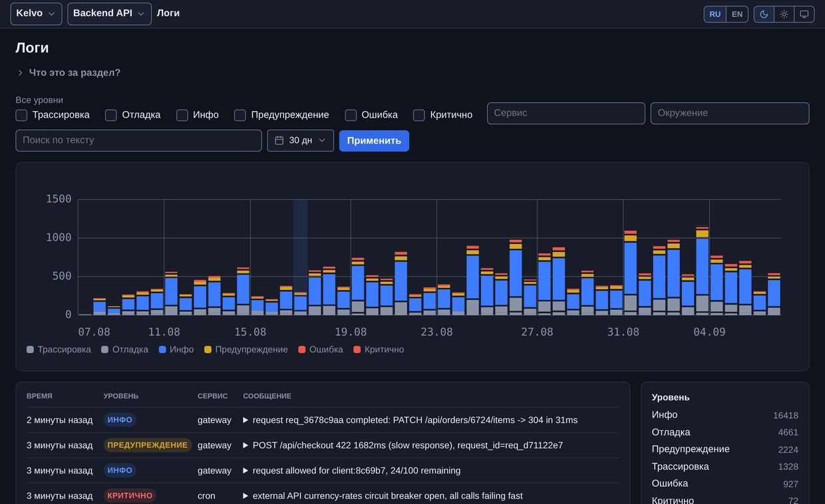Filter by Трассировка level in sidebar
825x504 pixels.
coord(725,467)
